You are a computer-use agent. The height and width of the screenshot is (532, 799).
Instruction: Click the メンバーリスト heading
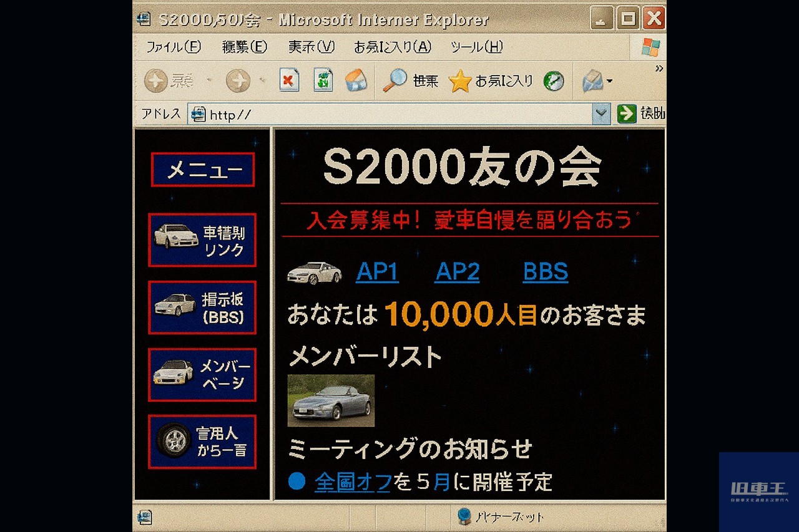point(365,357)
